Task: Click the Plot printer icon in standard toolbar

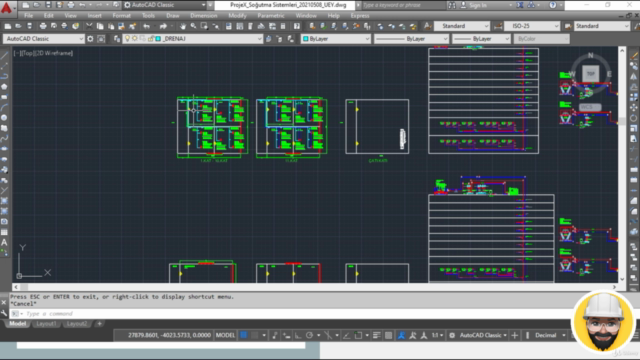Action: (43, 26)
